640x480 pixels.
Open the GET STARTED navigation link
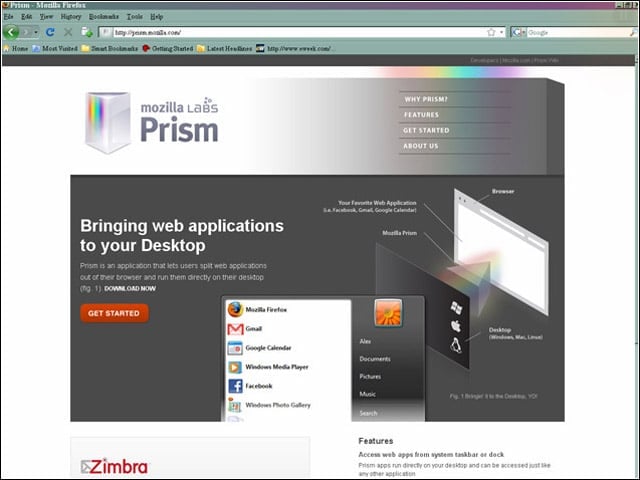click(426, 130)
